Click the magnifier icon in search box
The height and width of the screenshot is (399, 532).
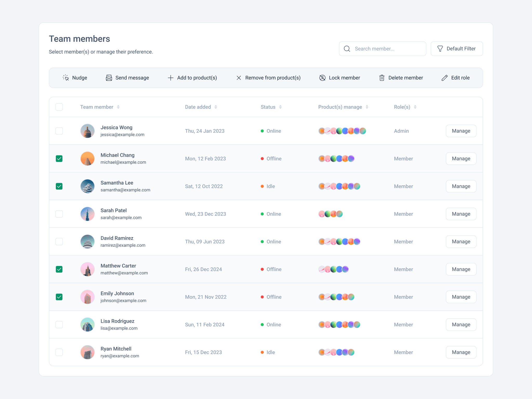click(x=347, y=49)
